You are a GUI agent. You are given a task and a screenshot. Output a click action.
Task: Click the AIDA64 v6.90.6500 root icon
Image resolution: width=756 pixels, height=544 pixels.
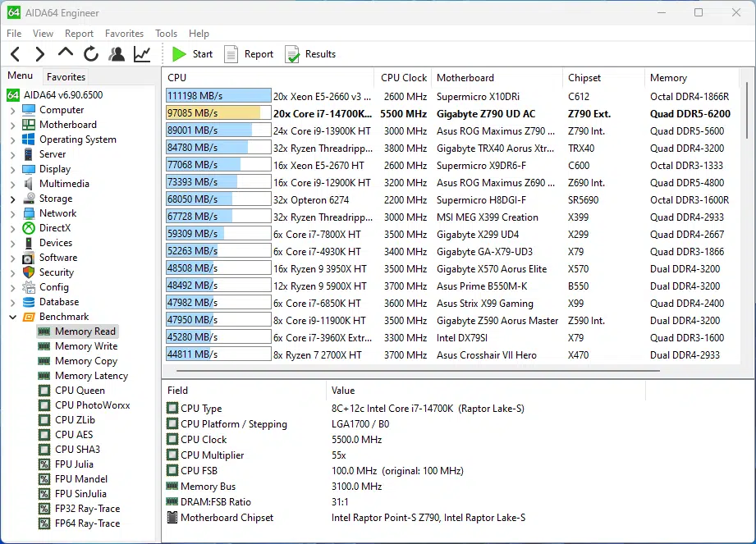13,95
